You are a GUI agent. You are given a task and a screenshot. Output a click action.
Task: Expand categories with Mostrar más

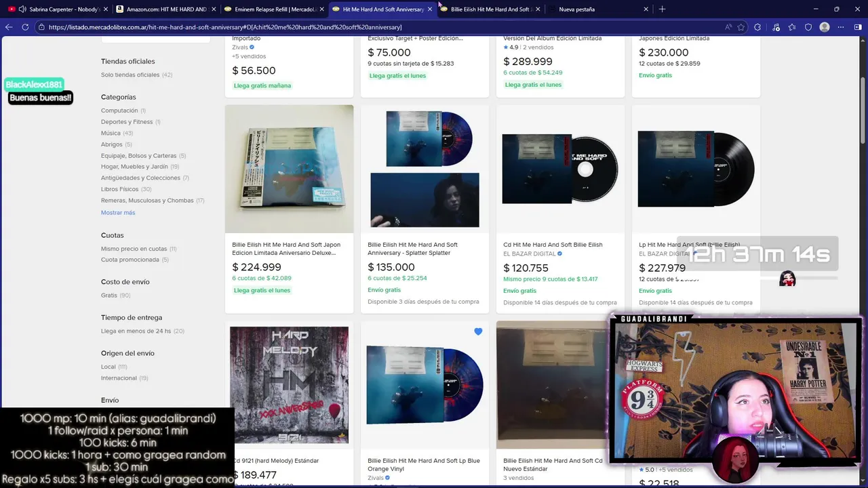click(x=118, y=212)
